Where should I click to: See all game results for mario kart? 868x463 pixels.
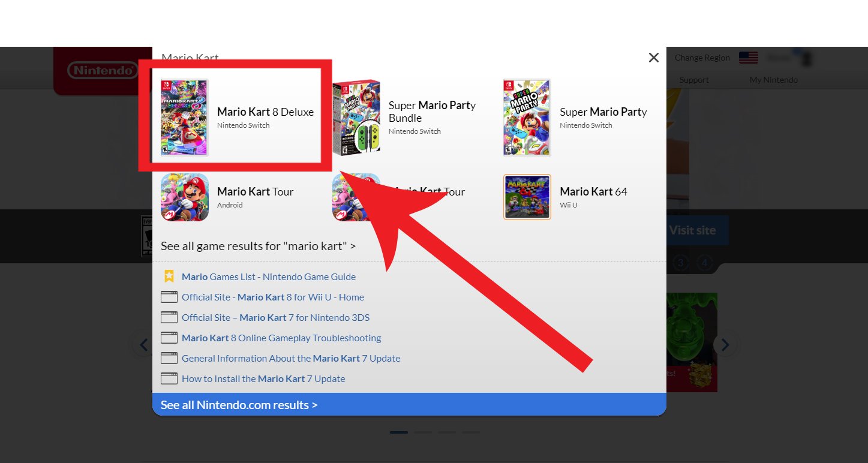[258, 246]
